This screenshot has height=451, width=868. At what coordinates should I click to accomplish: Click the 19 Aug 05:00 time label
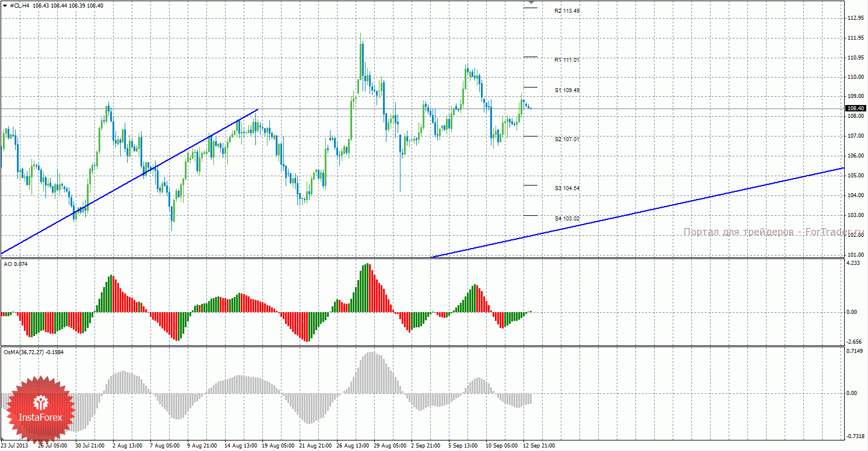click(278, 446)
